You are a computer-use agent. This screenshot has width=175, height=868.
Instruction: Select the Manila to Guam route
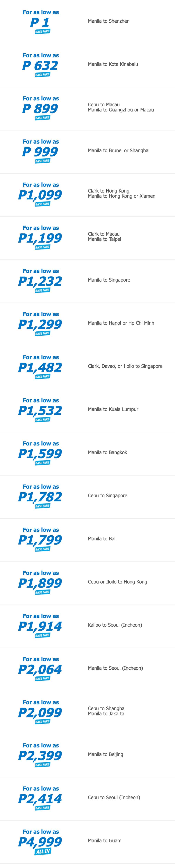click(x=104, y=841)
